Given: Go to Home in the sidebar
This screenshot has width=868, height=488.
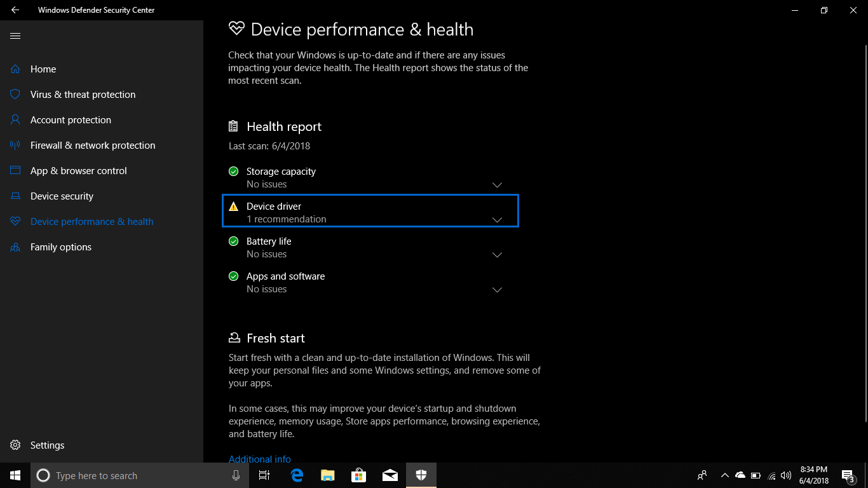Looking at the screenshot, I should click(102, 69).
